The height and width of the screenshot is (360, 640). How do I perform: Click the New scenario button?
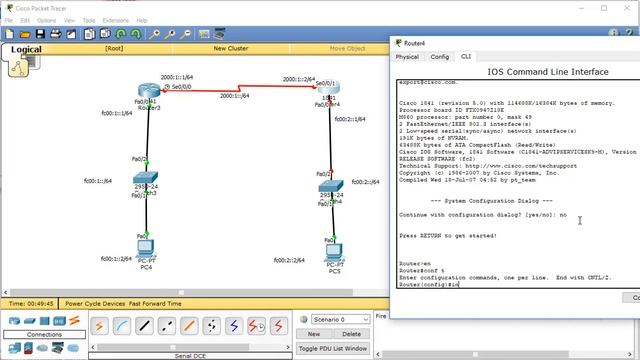click(x=313, y=334)
